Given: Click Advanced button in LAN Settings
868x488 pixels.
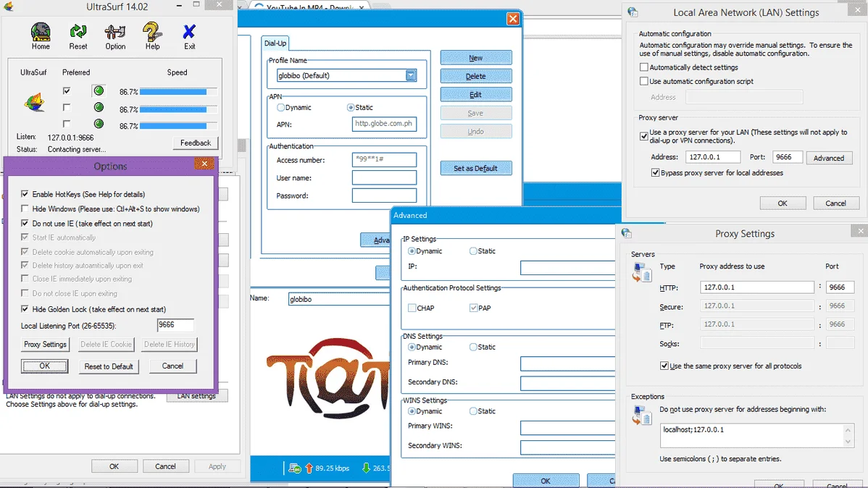Looking at the screenshot, I should point(829,158).
